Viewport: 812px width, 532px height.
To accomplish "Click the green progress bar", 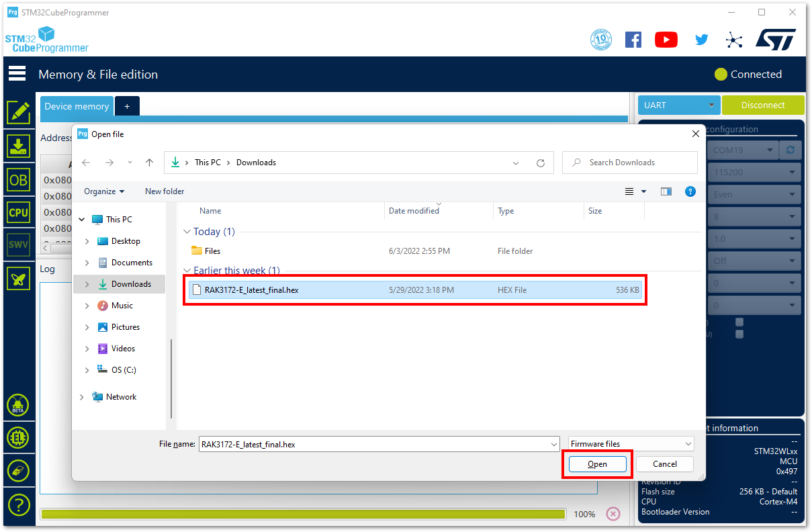I will coord(303,514).
